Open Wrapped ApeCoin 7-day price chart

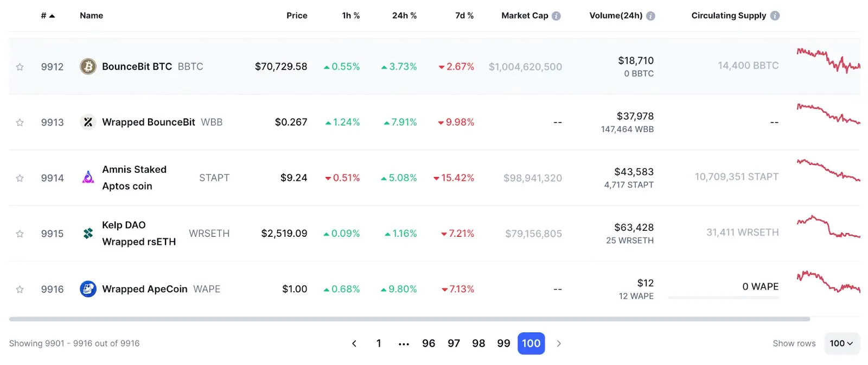828,281
